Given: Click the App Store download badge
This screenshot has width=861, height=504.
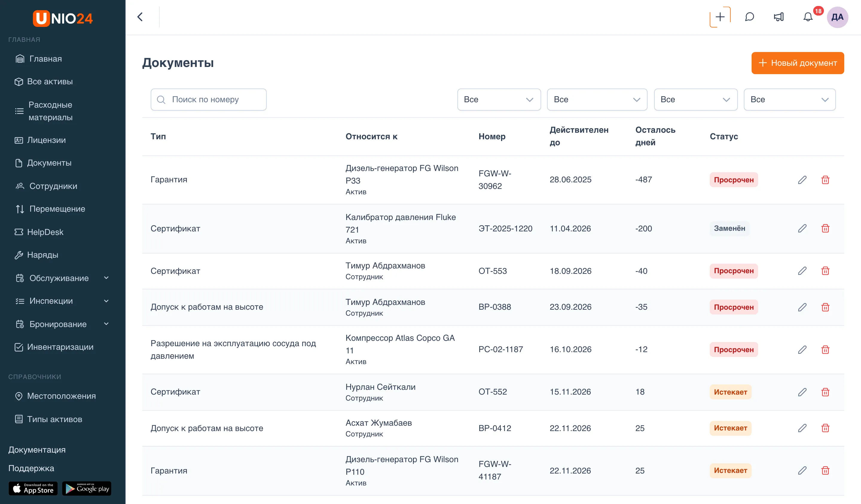Looking at the screenshot, I should 33,489.
